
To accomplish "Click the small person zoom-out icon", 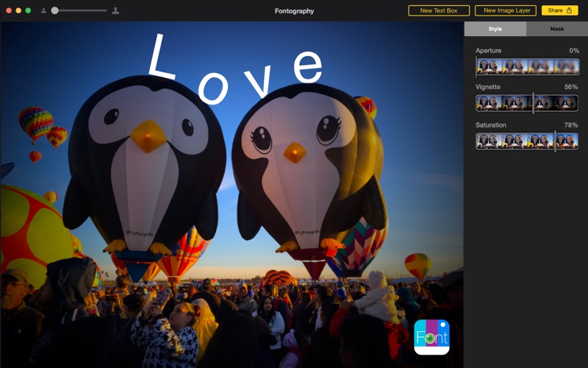I will pos(43,11).
